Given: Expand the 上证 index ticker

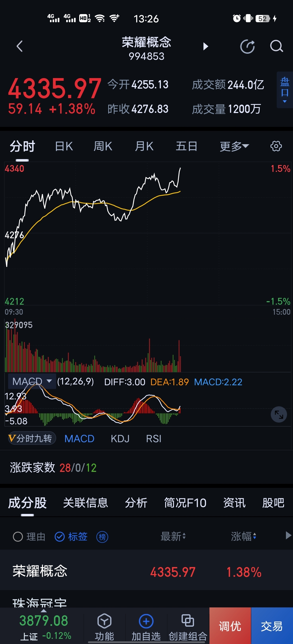Looking at the screenshot, I should [x=43, y=626].
